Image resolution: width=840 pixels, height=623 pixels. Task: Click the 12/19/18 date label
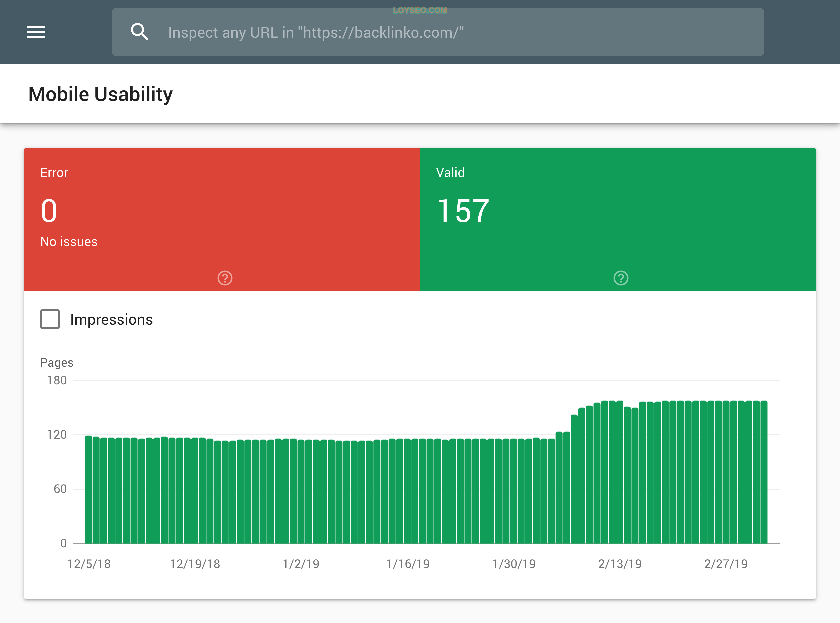(195, 564)
